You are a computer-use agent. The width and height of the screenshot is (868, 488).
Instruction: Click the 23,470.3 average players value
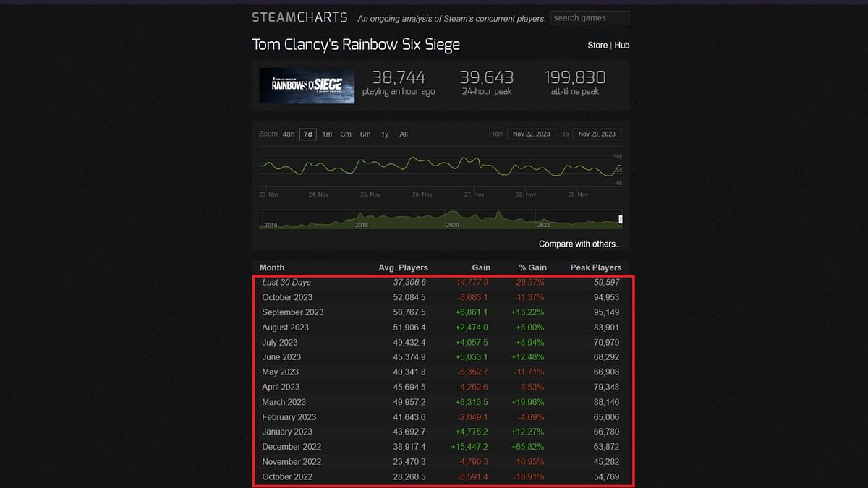pos(409,462)
